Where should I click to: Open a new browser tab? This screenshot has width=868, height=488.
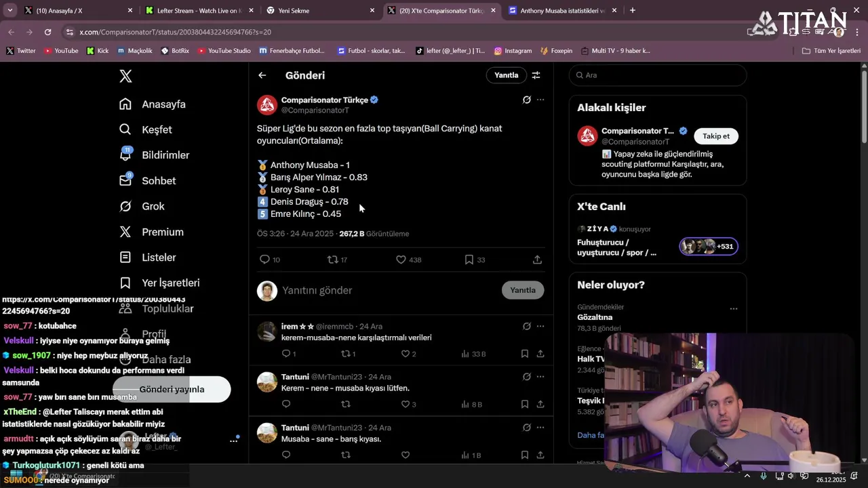633,10
